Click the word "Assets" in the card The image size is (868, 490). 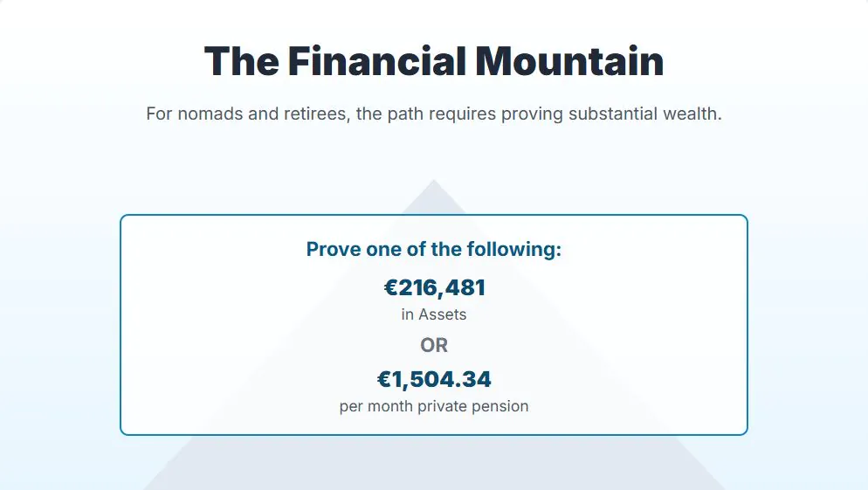pos(443,314)
